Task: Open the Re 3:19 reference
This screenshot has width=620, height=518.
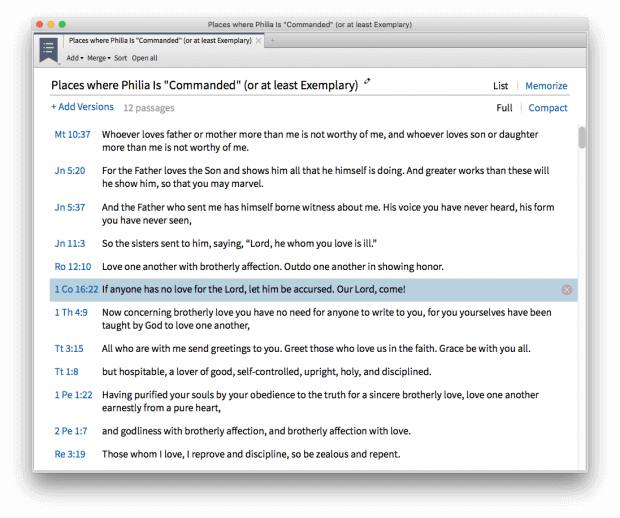Action: (72, 454)
